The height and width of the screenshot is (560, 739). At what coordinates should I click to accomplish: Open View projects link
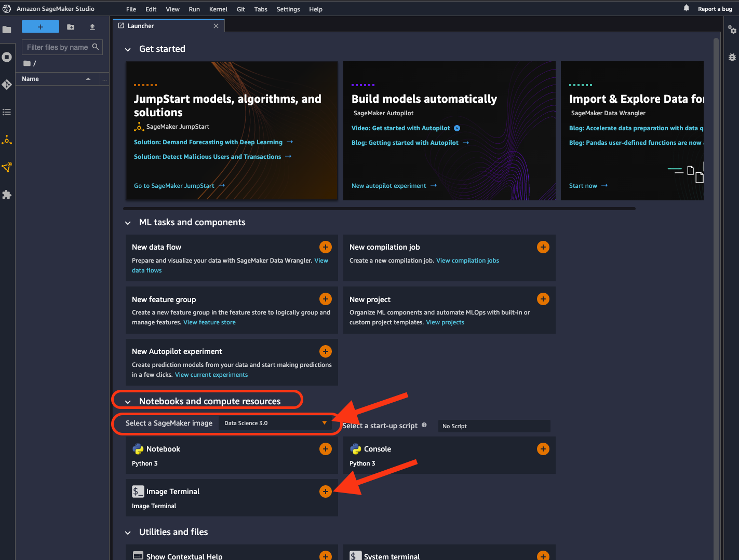coord(445,322)
